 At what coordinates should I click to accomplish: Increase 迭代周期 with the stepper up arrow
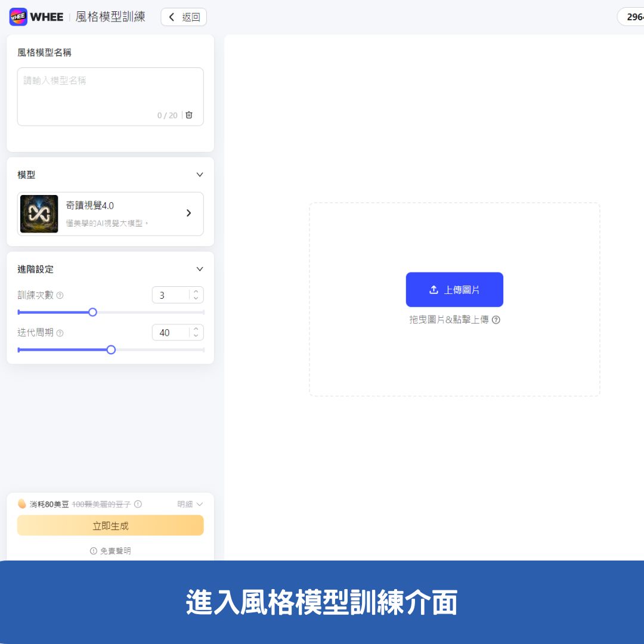click(x=196, y=329)
